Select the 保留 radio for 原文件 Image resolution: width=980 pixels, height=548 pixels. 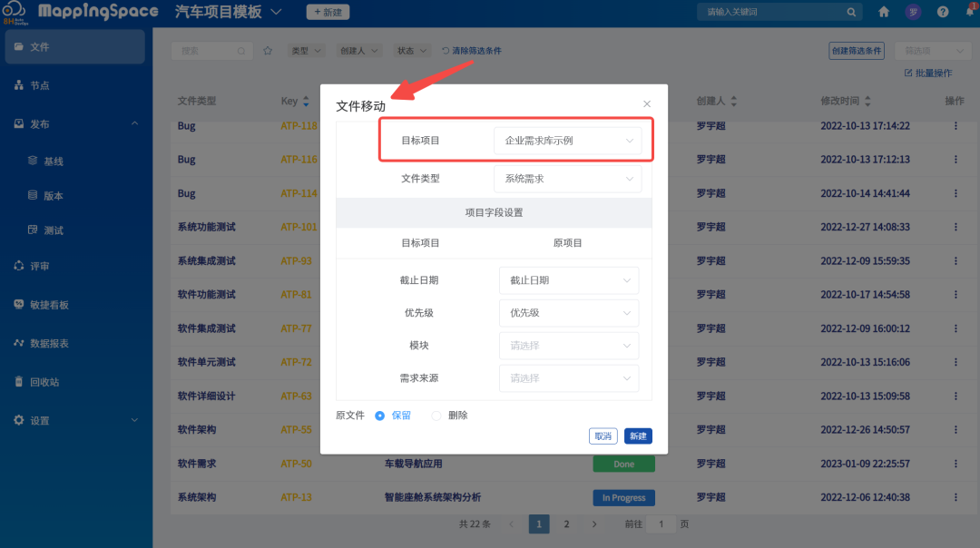[381, 416]
